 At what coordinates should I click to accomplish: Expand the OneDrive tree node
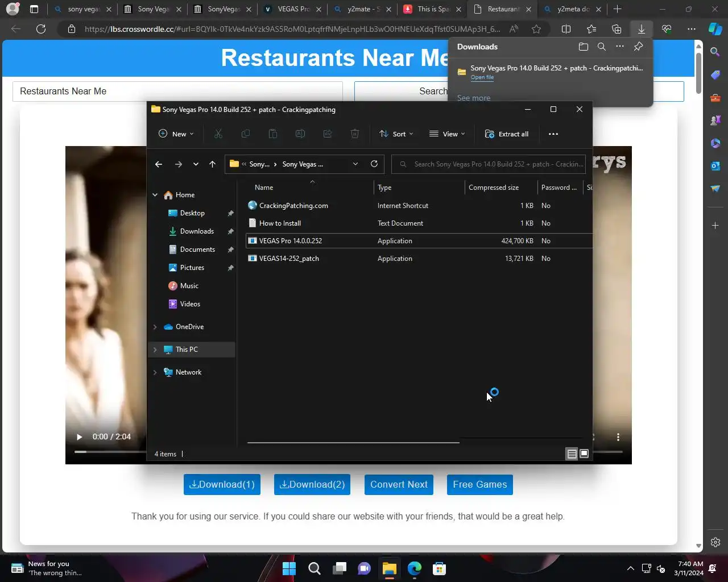click(x=155, y=327)
